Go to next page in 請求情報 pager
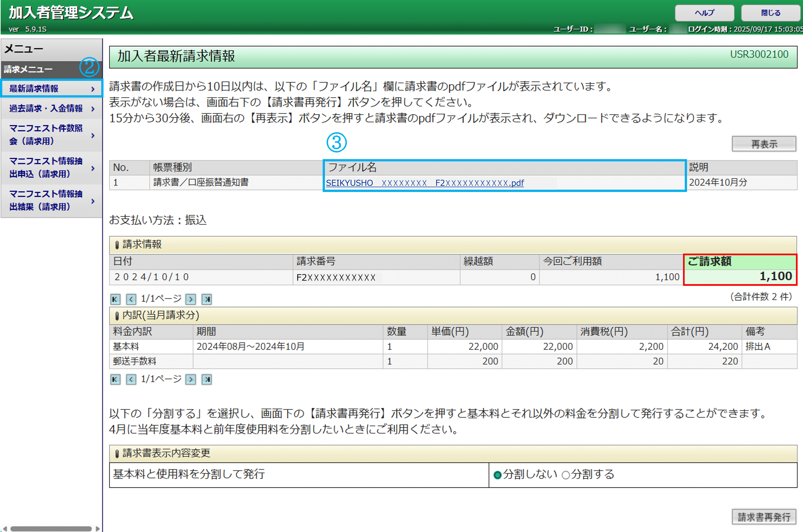 pos(190,299)
